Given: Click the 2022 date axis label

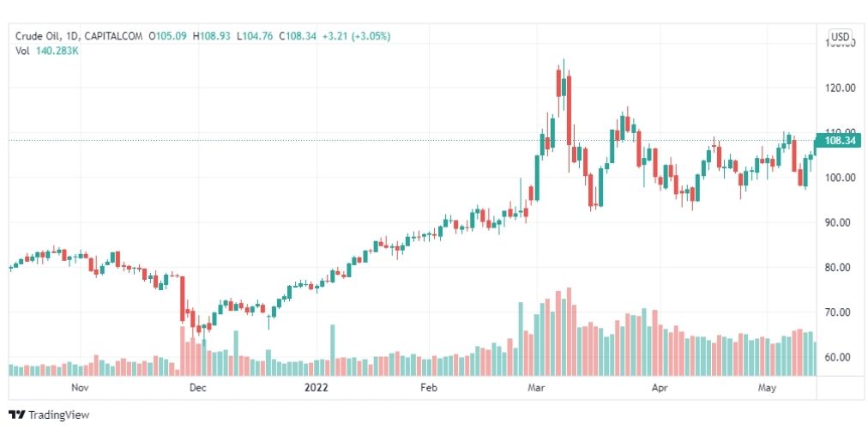Looking at the screenshot, I should pos(316,388).
